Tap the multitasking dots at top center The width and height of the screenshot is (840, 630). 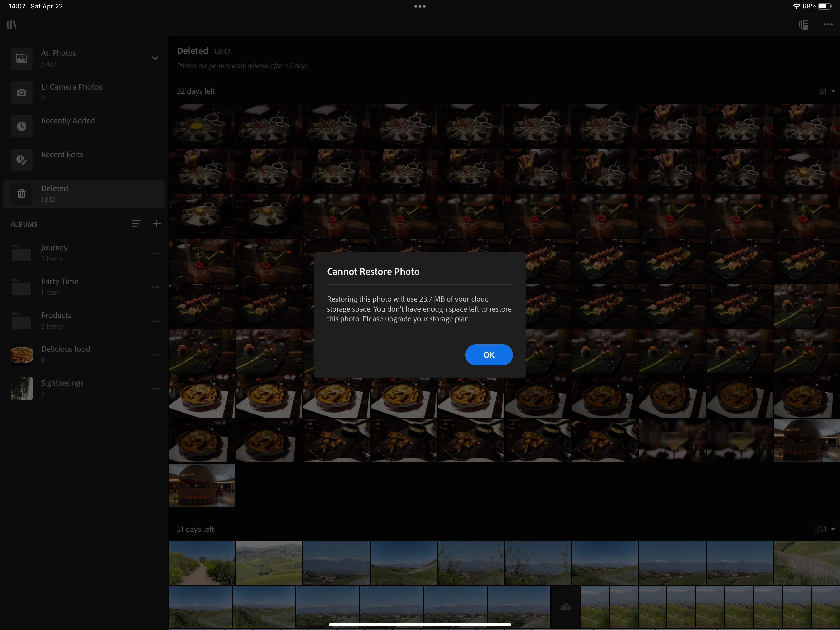pyautogui.click(x=420, y=6)
